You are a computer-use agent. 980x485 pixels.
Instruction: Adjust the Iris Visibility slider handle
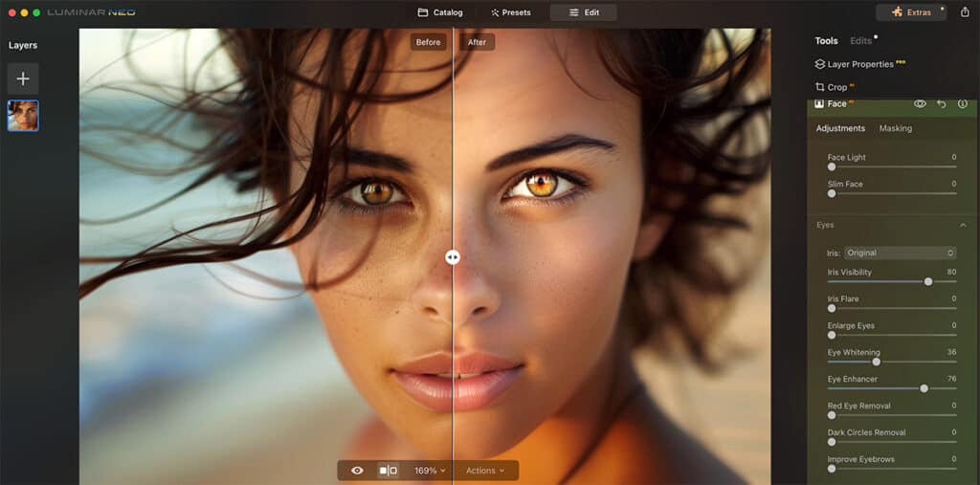[928, 282]
